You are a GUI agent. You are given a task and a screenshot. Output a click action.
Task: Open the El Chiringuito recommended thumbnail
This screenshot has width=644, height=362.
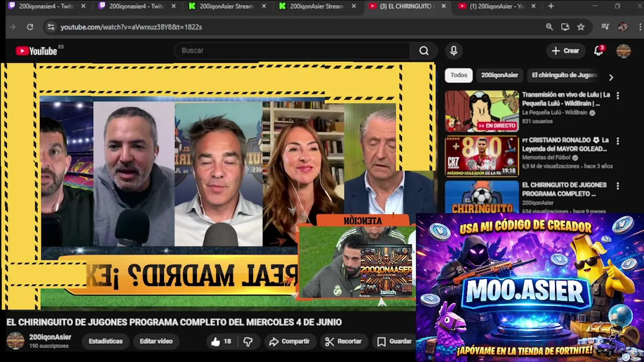coord(481,197)
